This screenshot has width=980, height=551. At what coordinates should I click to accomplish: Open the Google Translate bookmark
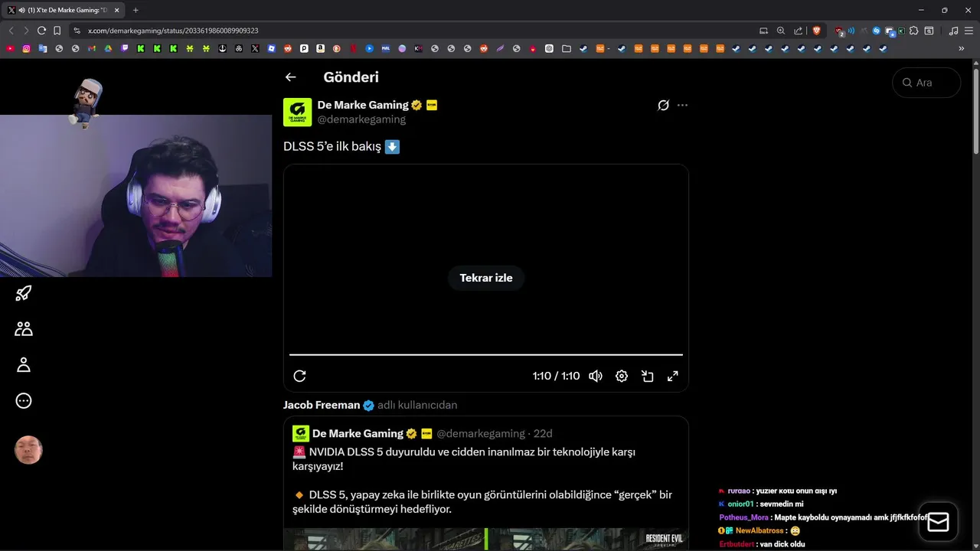point(43,48)
